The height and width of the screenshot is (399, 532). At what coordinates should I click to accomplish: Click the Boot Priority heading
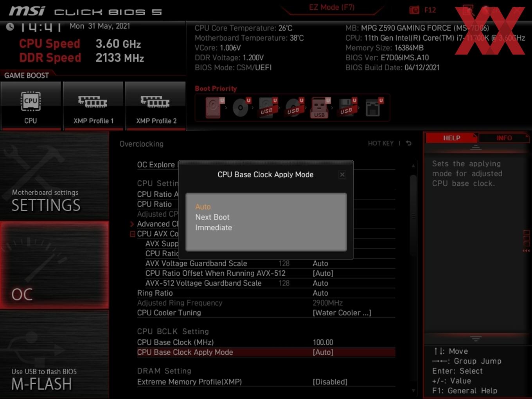click(216, 88)
